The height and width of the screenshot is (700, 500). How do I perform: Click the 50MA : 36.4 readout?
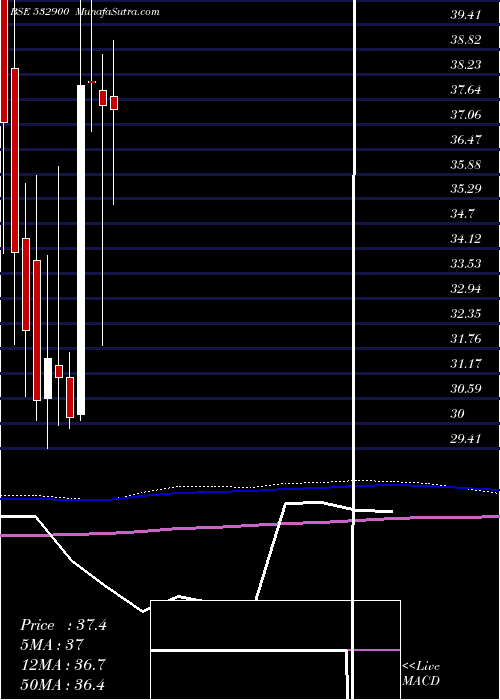tap(63, 684)
